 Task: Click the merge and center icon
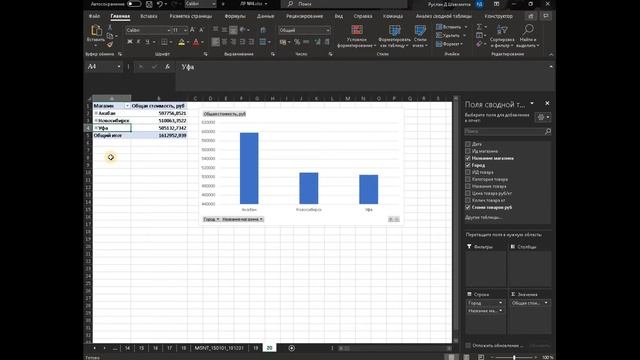tap(263, 42)
